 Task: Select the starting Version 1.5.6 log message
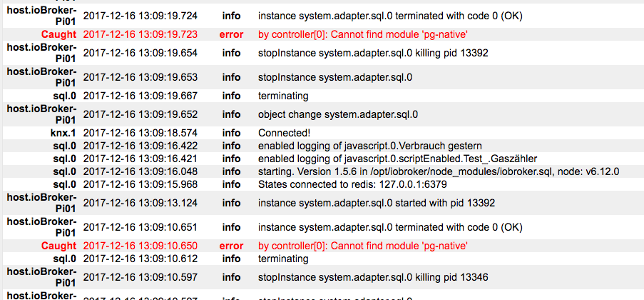coord(439,171)
